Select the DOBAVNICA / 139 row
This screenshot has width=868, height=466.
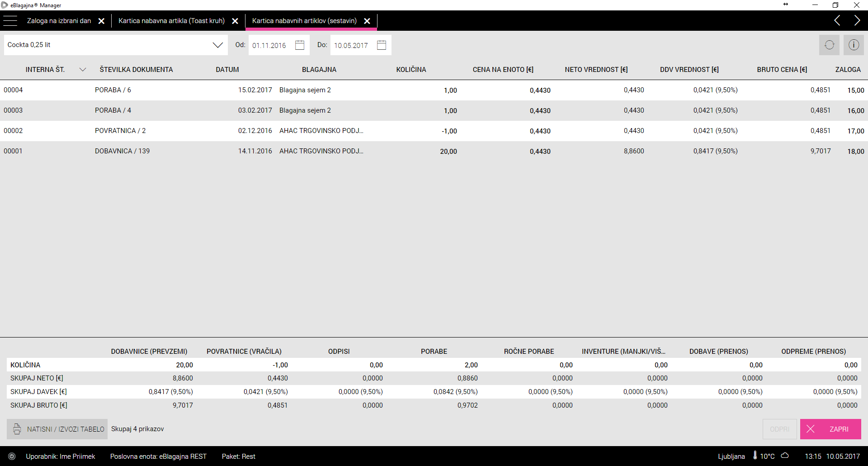pyautogui.click(x=122, y=151)
